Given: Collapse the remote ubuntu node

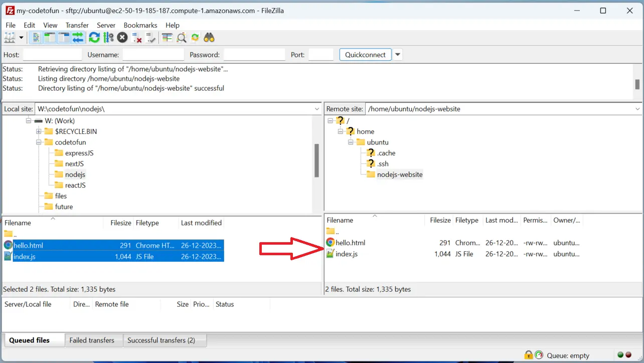Looking at the screenshot, I should (351, 142).
